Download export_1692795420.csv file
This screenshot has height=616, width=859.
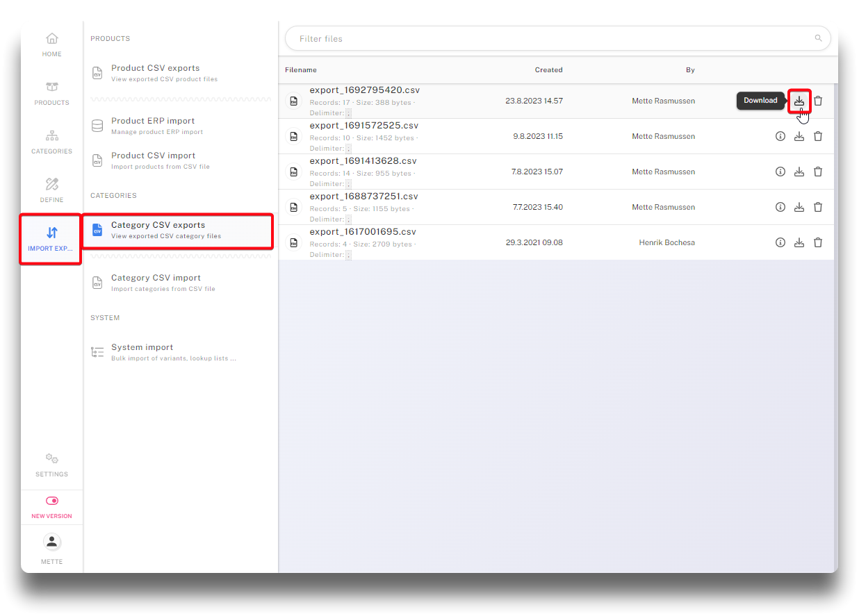point(799,101)
